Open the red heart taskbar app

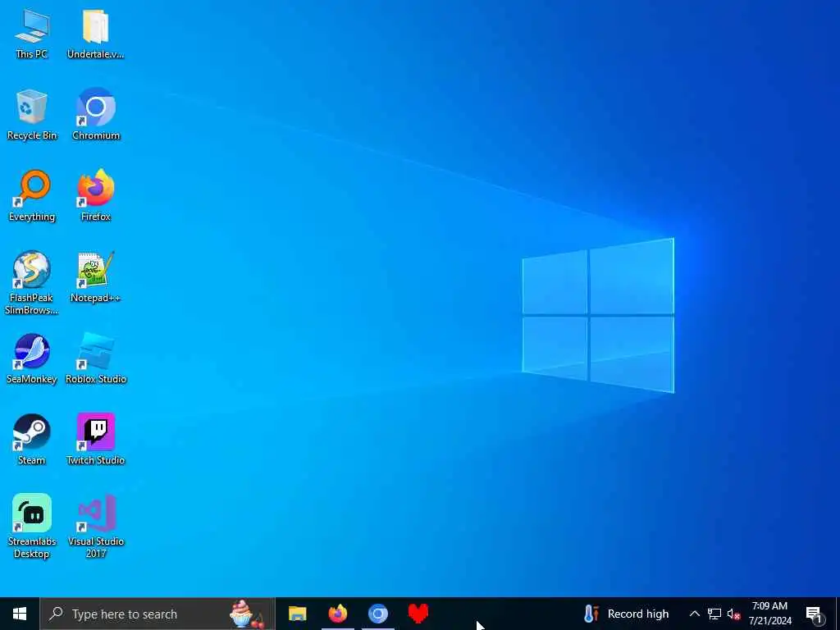[418, 614]
